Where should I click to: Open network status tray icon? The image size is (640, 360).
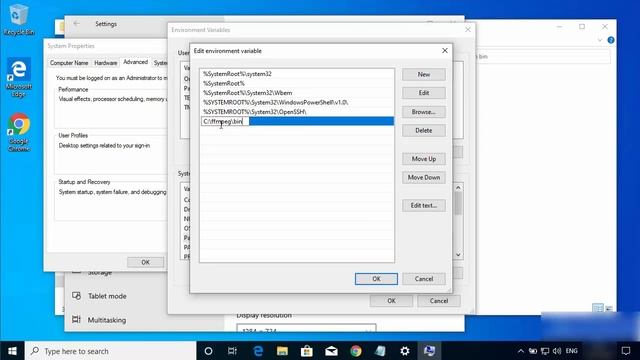545,351
